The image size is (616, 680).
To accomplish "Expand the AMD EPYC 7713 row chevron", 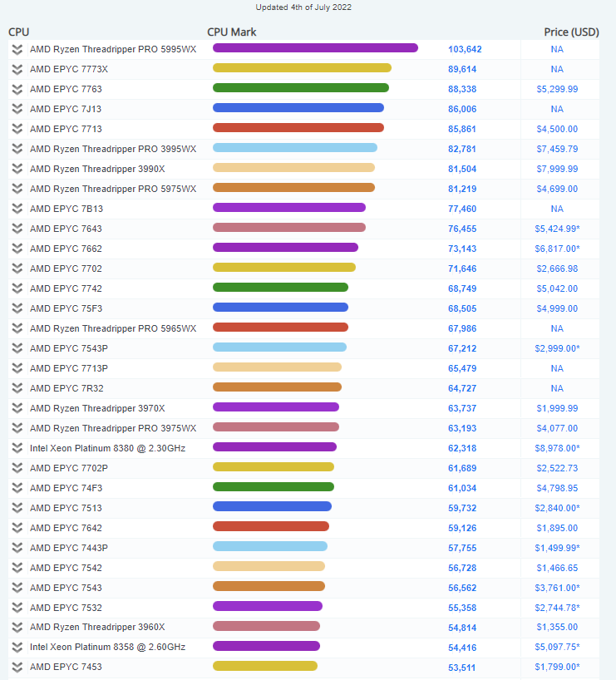I will 17,129.
